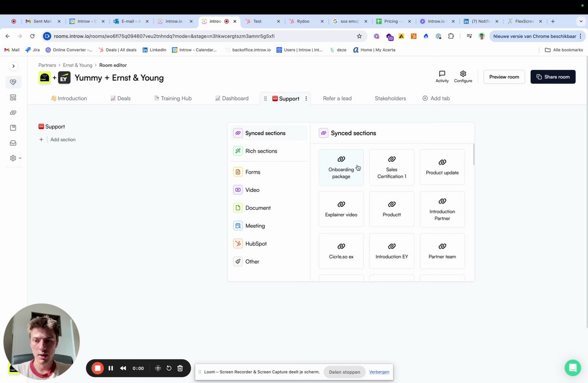The width and height of the screenshot is (588, 383).
Task: Delete the Loom recording with trash icon
Action: (x=180, y=368)
